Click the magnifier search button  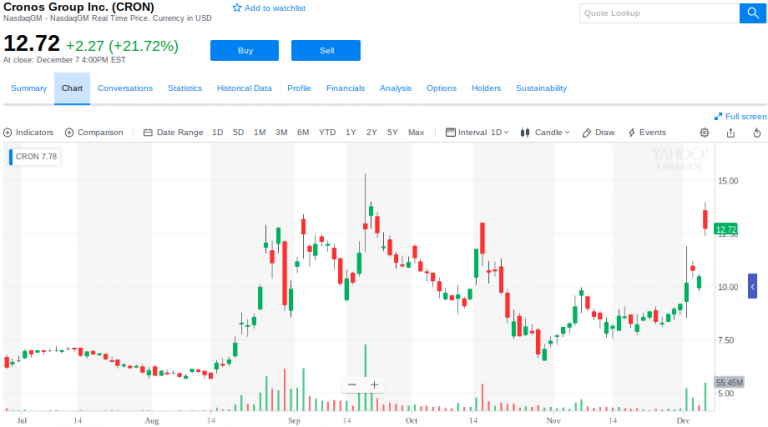click(x=752, y=13)
